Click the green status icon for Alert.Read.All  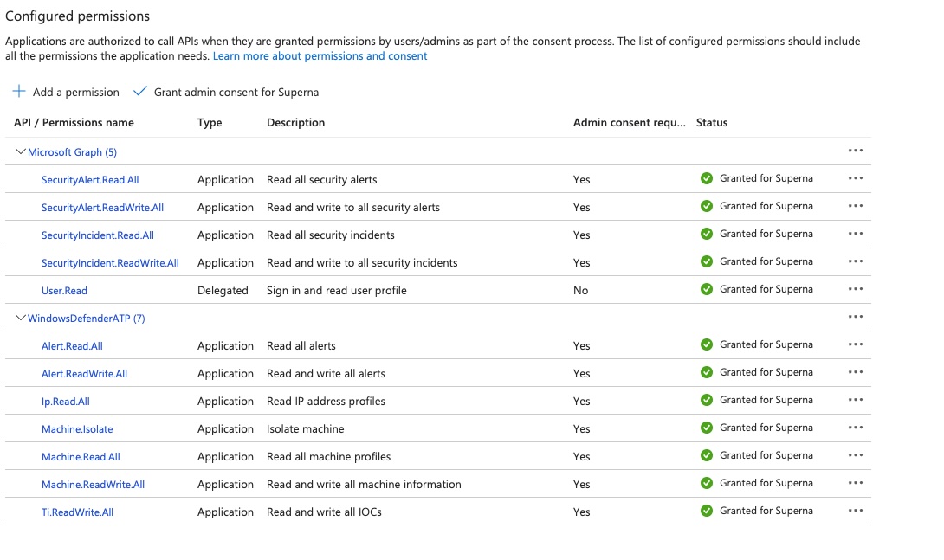(707, 344)
